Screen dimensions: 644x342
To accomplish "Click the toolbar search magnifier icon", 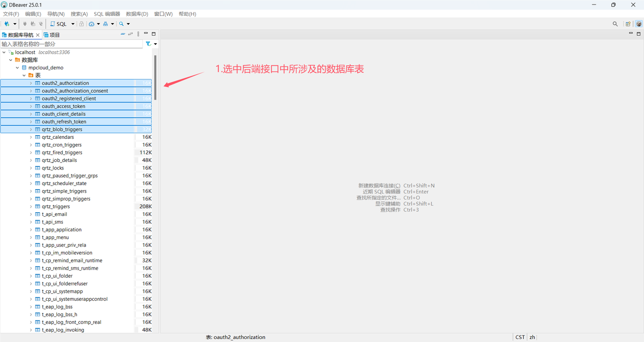I will tap(121, 24).
